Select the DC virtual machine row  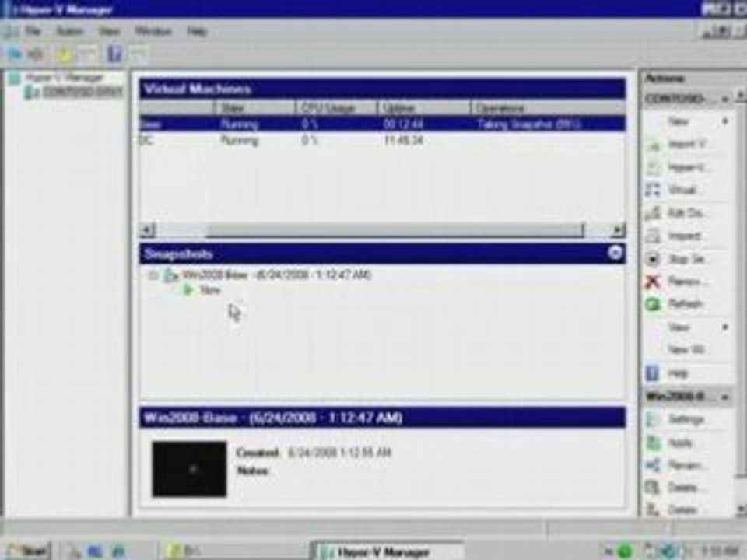pos(382,141)
